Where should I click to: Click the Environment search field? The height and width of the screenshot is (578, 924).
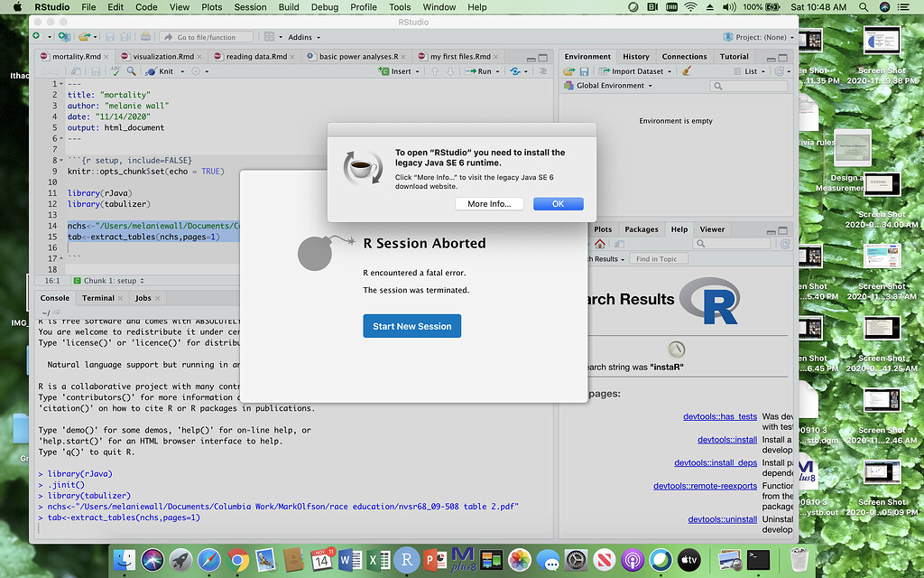[x=748, y=86]
